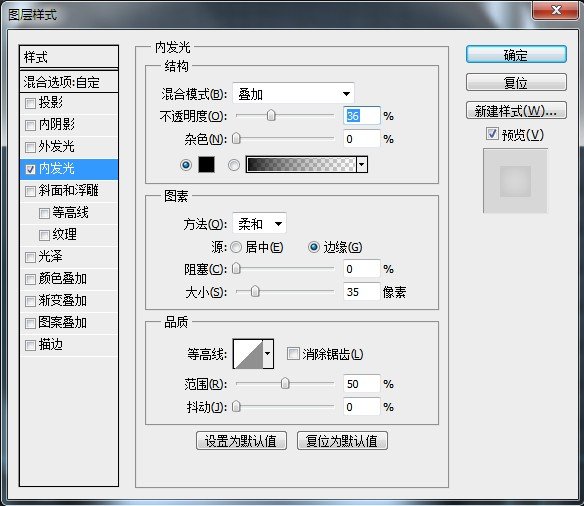The height and width of the screenshot is (506, 584).
Task: Select 混合选项:自定 in styles list
Action: click(69, 82)
